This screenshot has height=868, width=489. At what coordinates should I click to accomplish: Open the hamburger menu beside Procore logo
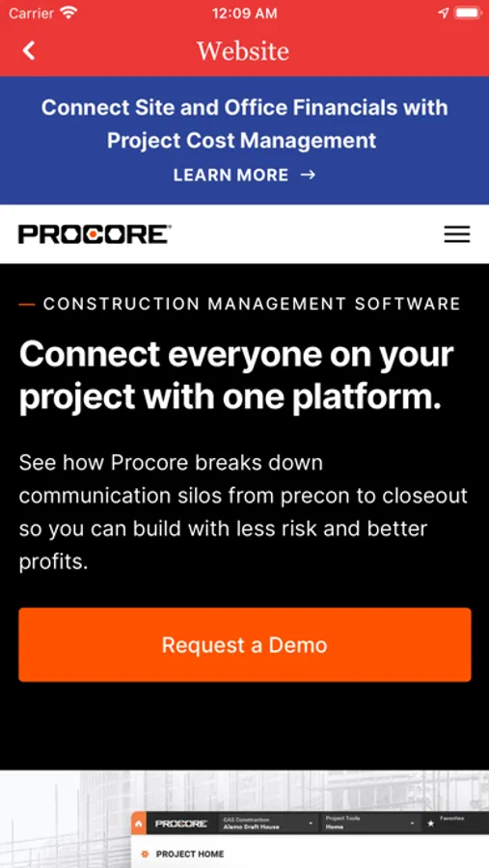click(457, 234)
